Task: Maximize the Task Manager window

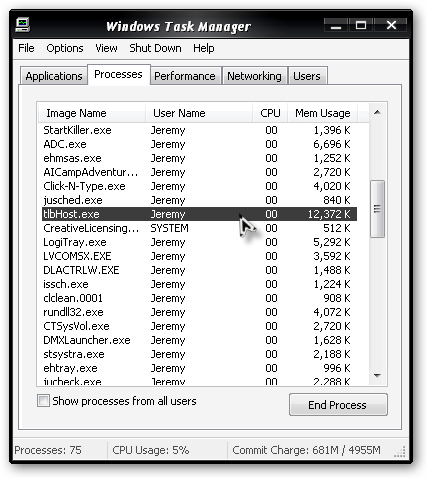Action: coord(361,25)
